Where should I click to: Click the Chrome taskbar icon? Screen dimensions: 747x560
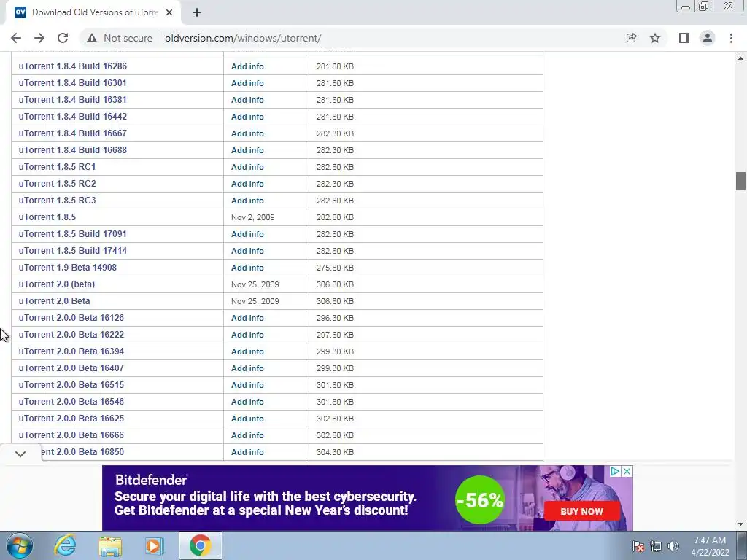pos(200,545)
